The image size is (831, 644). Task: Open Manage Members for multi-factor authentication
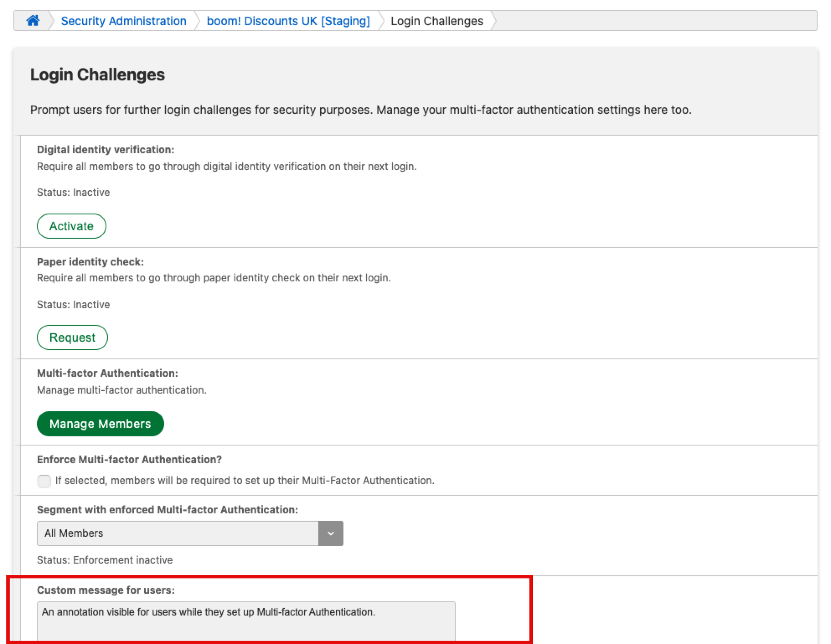coord(100,424)
